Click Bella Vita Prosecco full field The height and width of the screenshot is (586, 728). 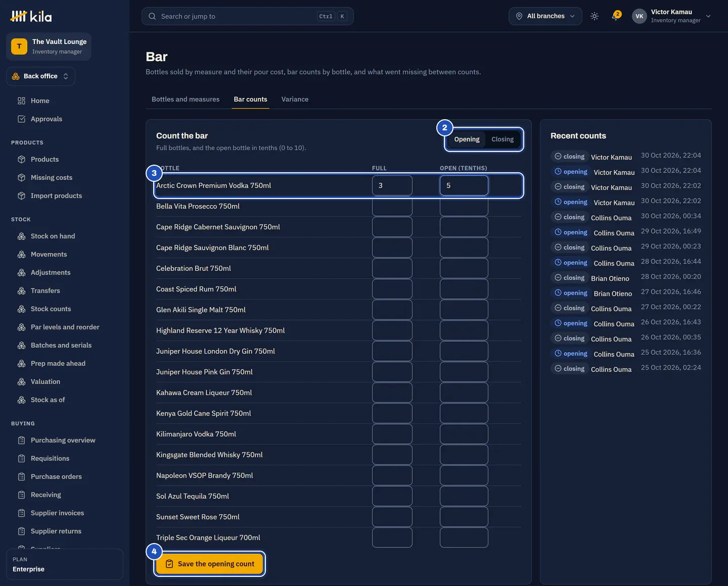pyautogui.click(x=392, y=206)
